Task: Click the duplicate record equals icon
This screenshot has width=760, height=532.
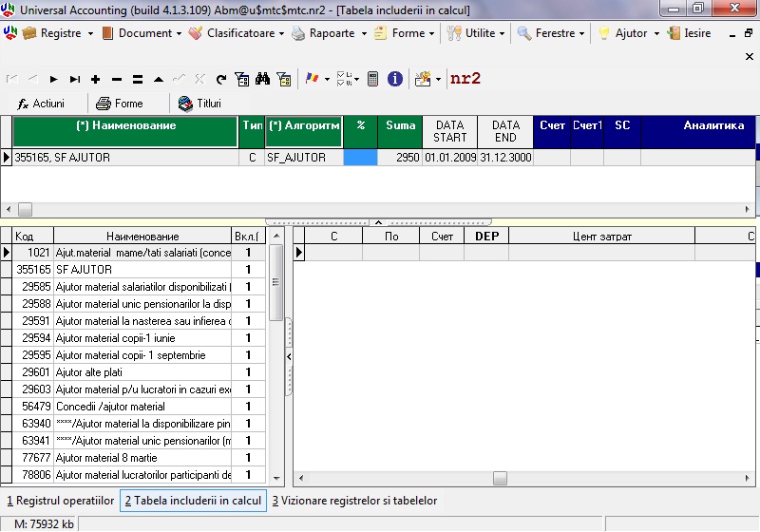Action: (138, 79)
